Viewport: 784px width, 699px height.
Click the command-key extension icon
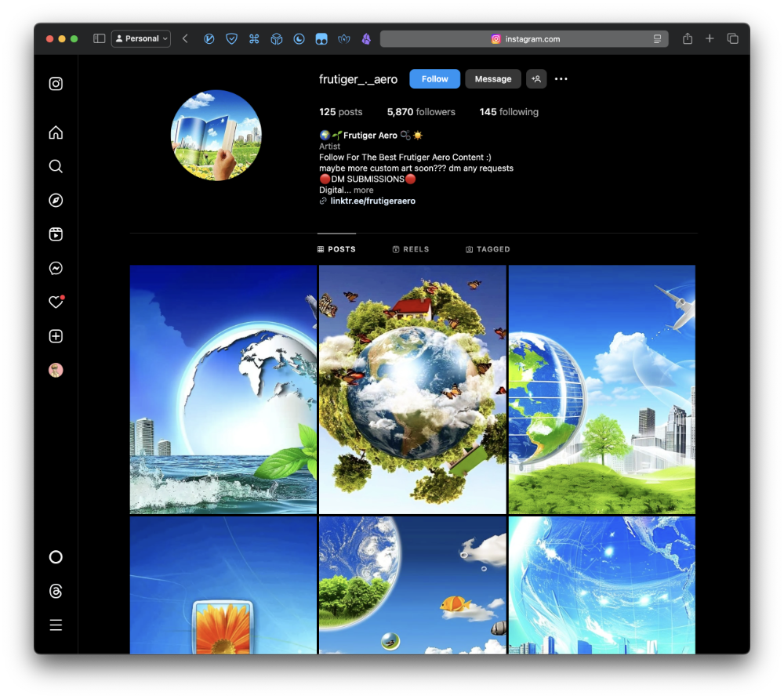pyautogui.click(x=254, y=38)
